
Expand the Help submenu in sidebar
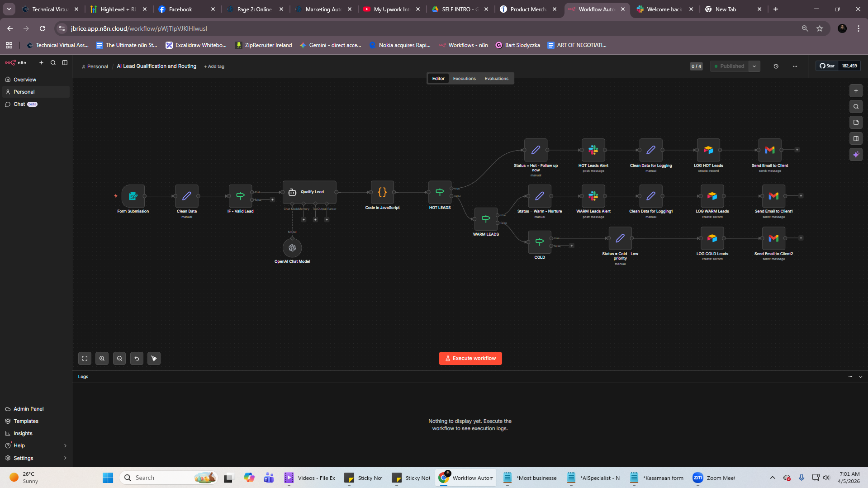click(x=65, y=445)
